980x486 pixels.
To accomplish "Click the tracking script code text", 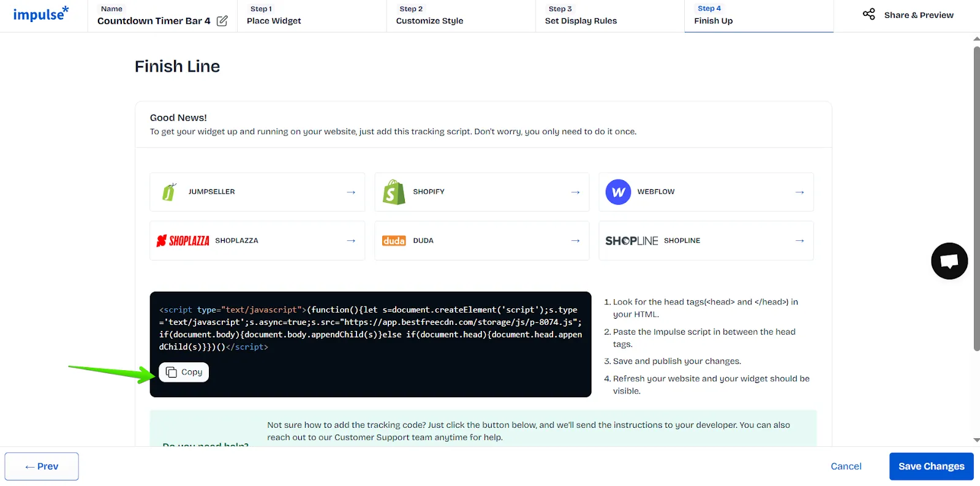I will click(371, 328).
